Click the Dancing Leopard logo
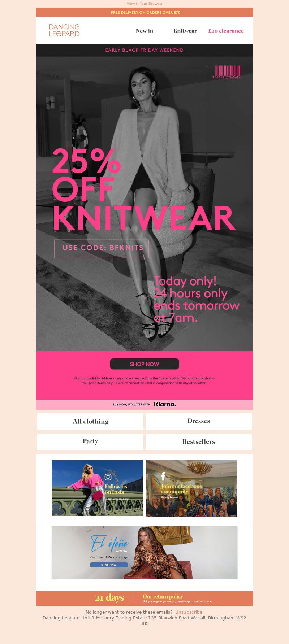 (64, 30)
